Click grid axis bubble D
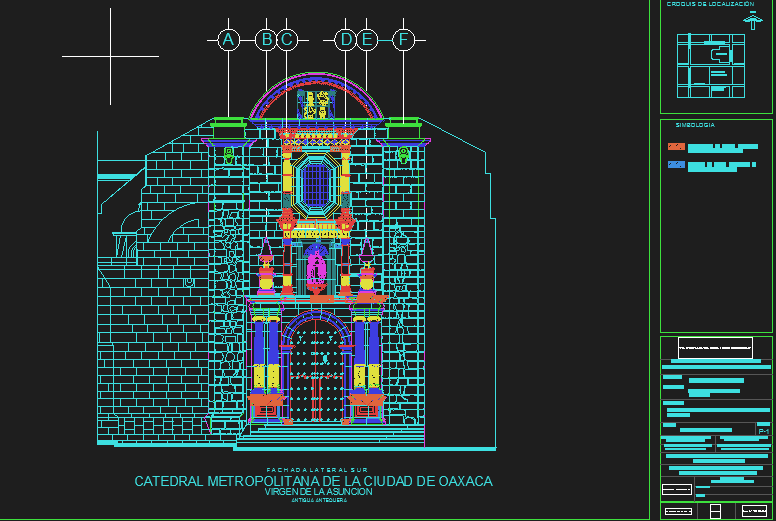The height and width of the screenshot is (521, 776). point(346,40)
